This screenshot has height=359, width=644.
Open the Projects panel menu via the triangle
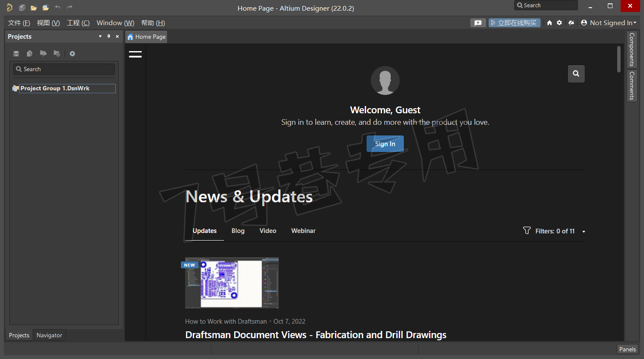click(100, 37)
